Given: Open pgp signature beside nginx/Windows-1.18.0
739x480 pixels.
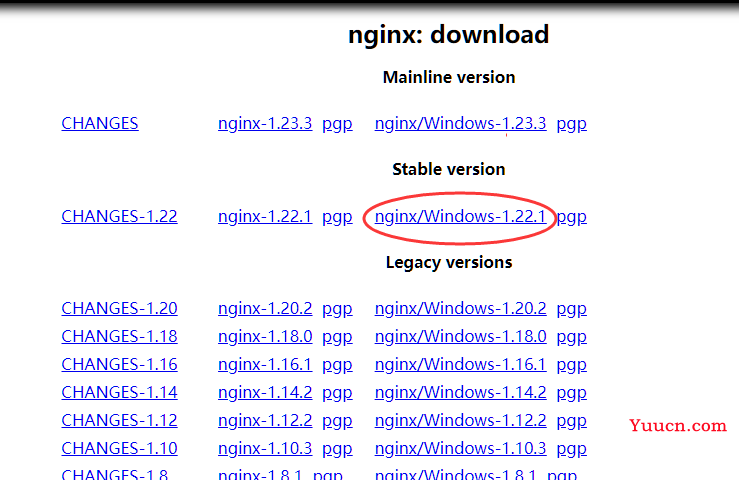Looking at the screenshot, I should coord(571,337).
